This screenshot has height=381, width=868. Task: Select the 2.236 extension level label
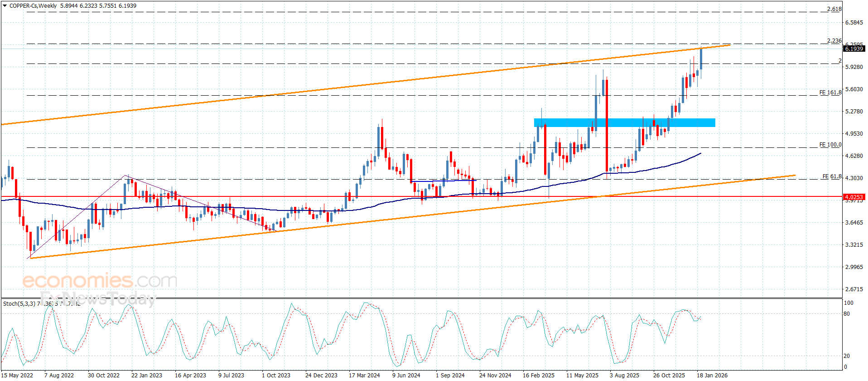pyautogui.click(x=834, y=41)
